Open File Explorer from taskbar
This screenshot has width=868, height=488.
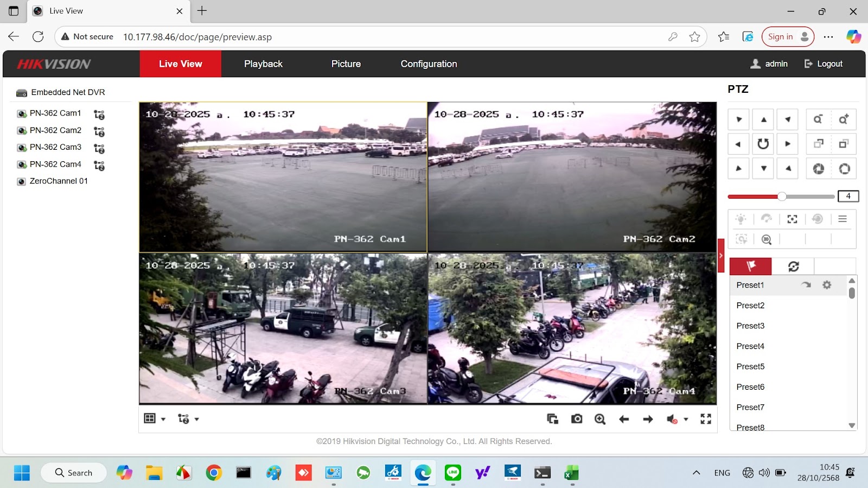pyautogui.click(x=154, y=473)
